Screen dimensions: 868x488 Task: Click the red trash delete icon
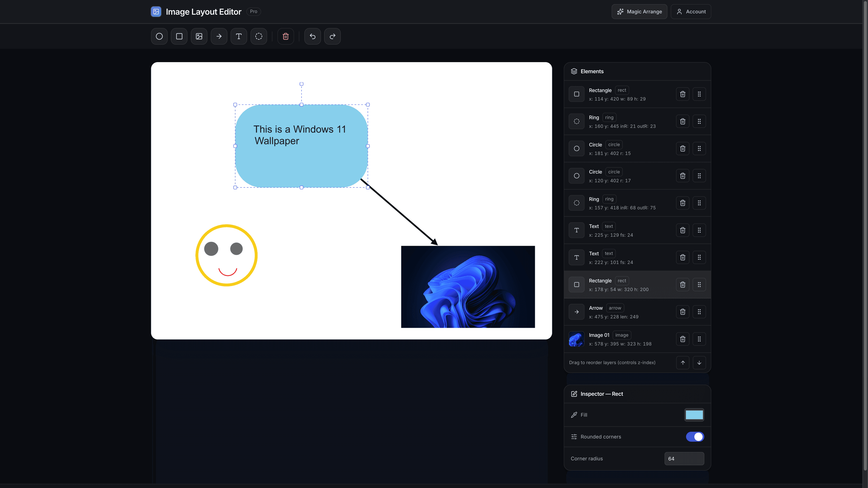pyautogui.click(x=285, y=36)
